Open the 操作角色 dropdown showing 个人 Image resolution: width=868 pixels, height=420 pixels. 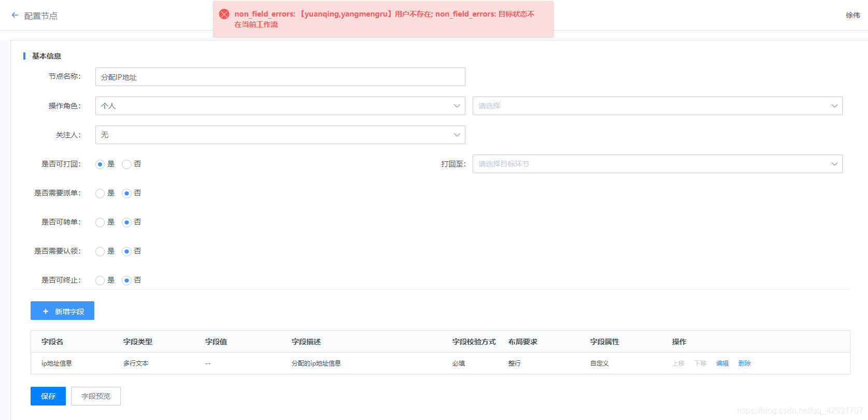pyautogui.click(x=280, y=106)
